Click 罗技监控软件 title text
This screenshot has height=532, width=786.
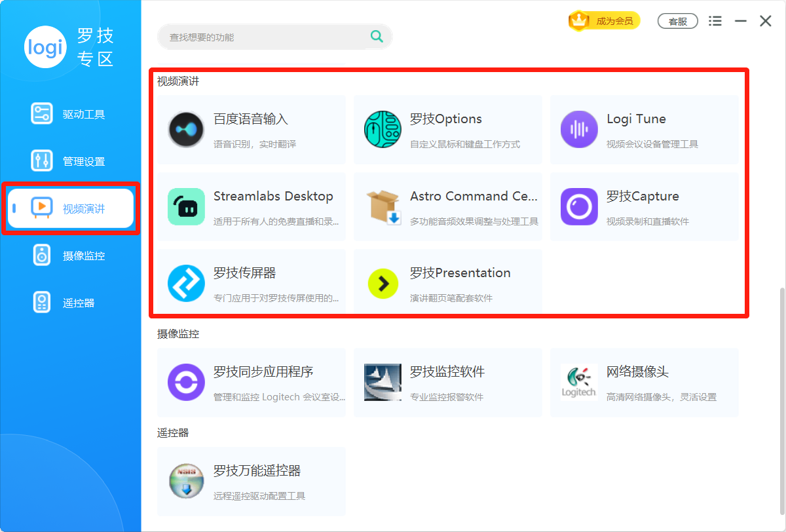[x=447, y=372]
